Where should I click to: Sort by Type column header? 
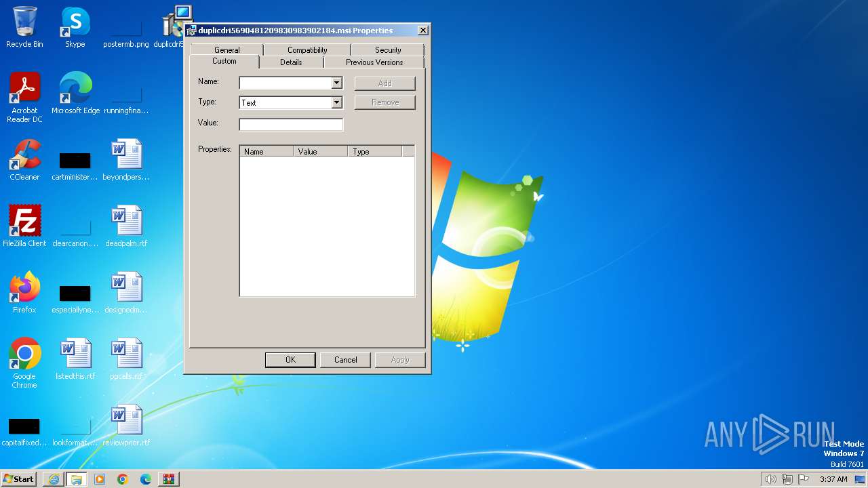pos(374,151)
